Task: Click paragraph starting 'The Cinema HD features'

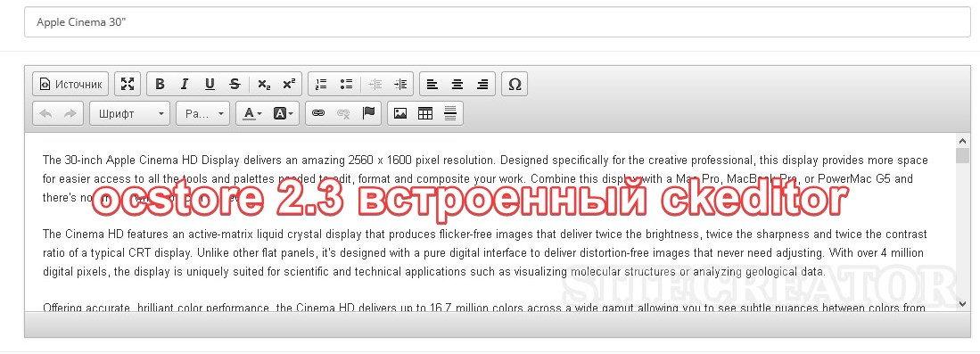Action: pos(484,253)
